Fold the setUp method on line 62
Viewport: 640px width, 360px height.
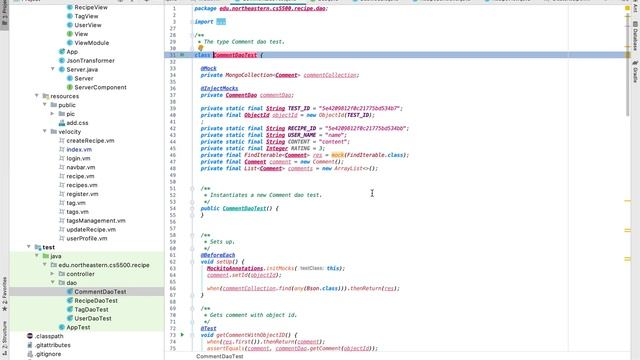pos(192,262)
